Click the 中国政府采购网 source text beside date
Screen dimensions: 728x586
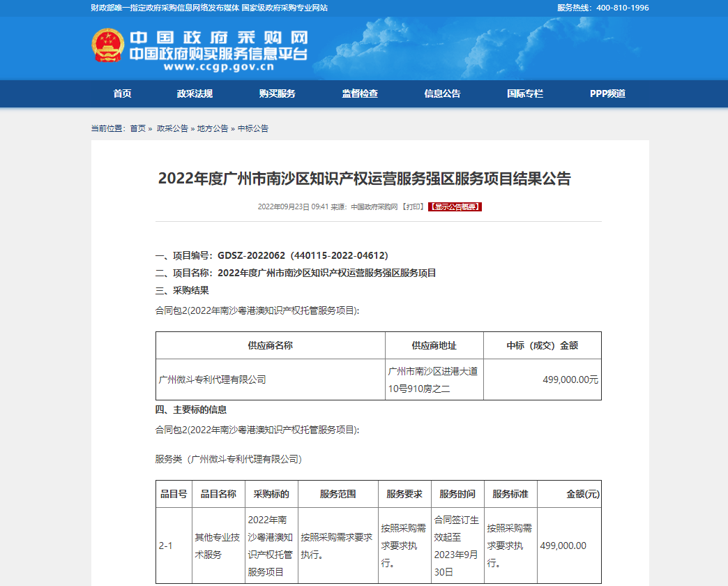374,207
